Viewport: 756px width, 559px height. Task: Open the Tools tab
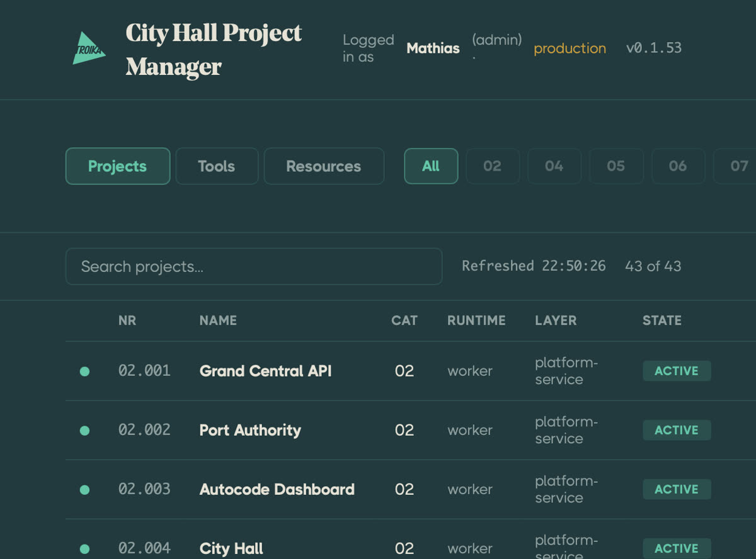click(217, 166)
